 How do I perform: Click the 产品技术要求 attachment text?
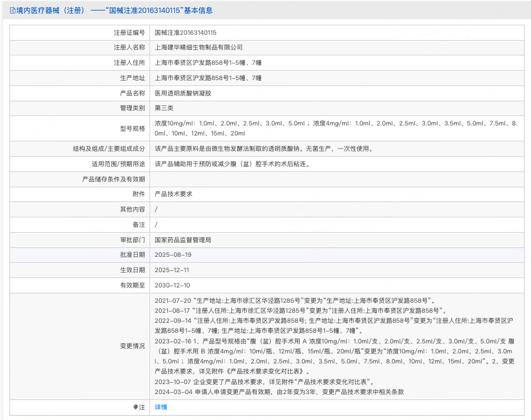click(174, 194)
